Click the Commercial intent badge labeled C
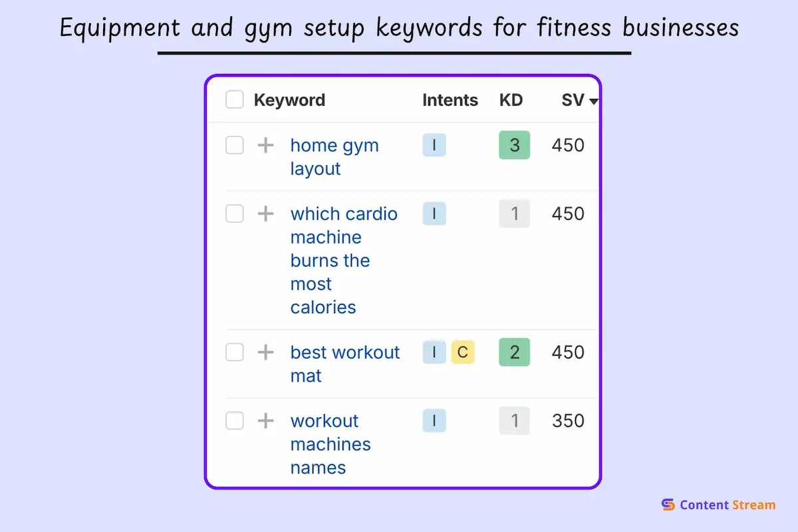The image size is (798, 532). coord(463,352)
